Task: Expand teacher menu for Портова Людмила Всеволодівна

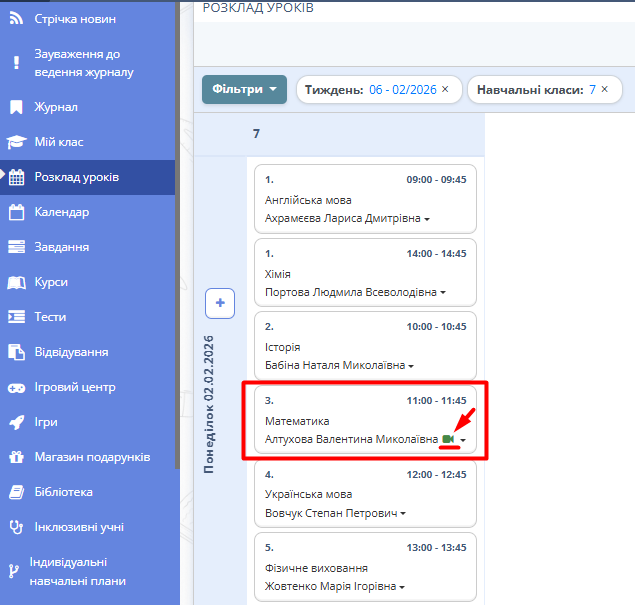Action: [x=443, y=293]
